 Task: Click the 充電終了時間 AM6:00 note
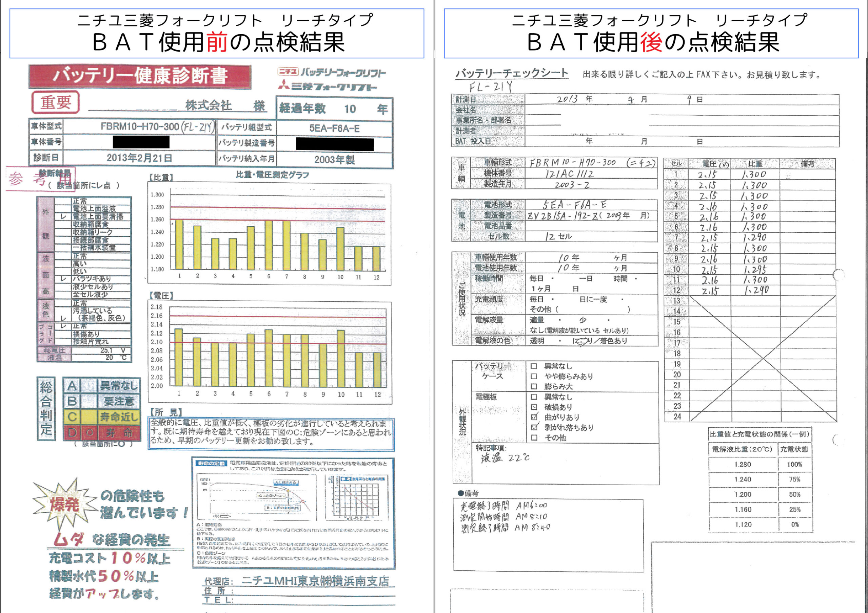pyautogui.click(x=504, y=506)
